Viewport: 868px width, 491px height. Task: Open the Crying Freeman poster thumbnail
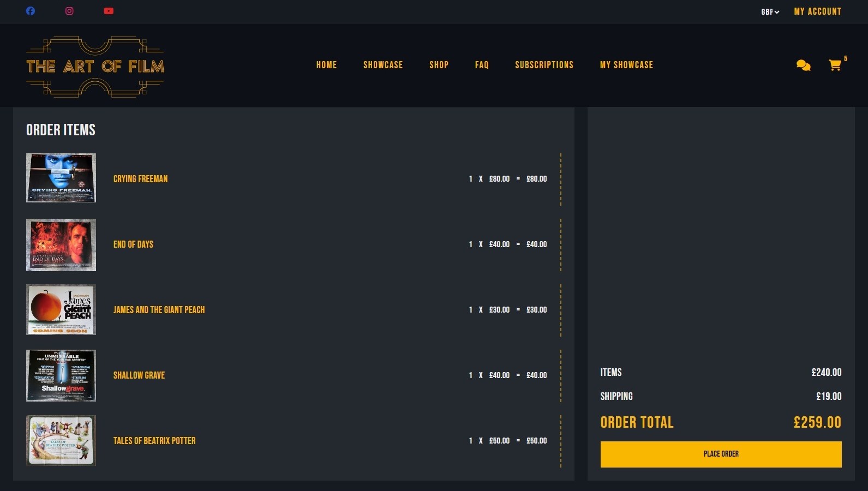pos(61,178)
